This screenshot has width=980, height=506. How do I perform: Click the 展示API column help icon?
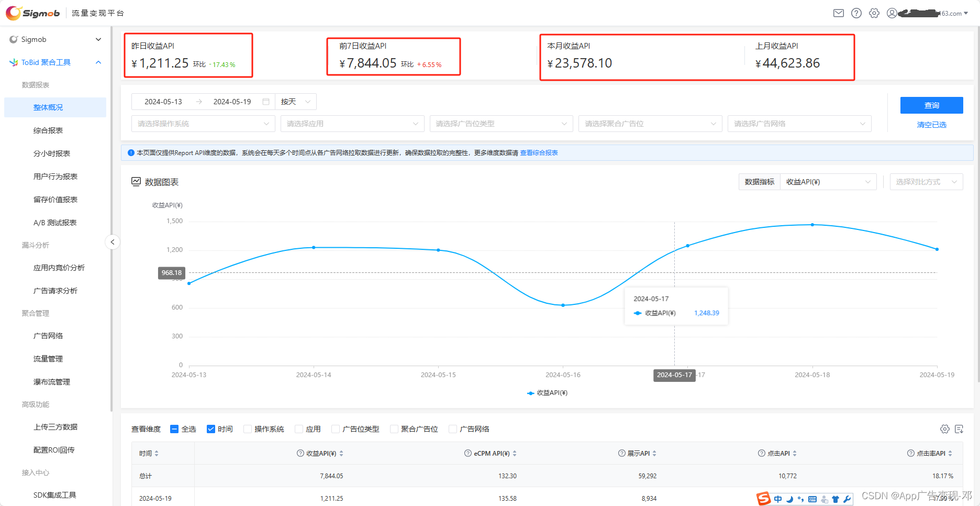pos(622,453)
